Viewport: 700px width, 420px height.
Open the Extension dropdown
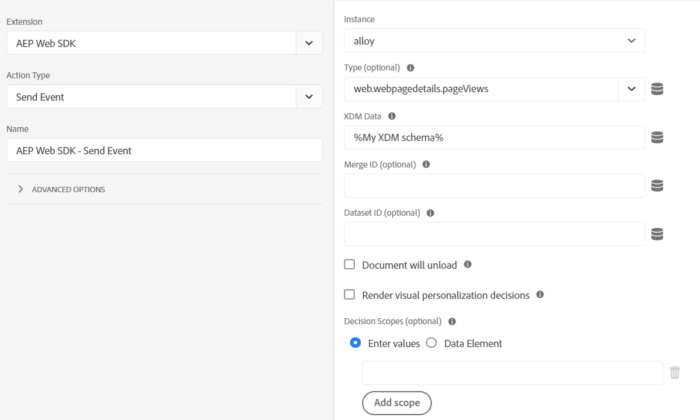pyautogui.click(x=309, y=43)
